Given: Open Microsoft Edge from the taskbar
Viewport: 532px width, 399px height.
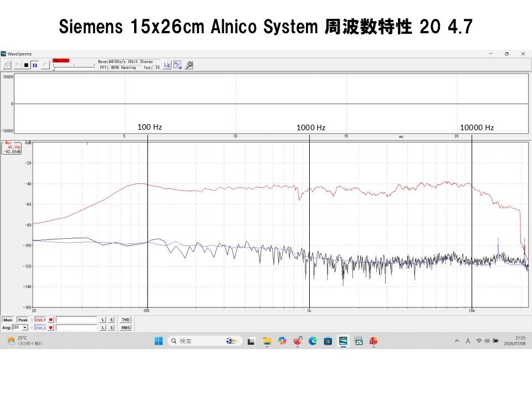Looking at the screenshot, I should (x=313, y=341).
